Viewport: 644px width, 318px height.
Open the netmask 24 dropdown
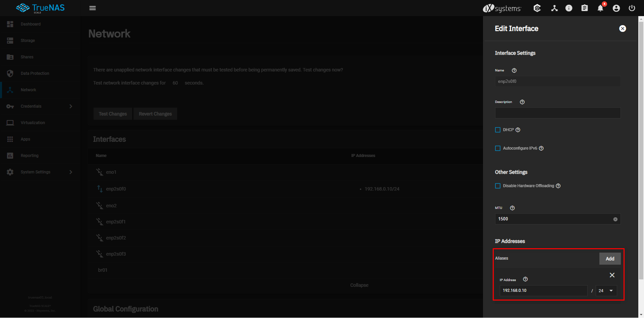point(606,291)
